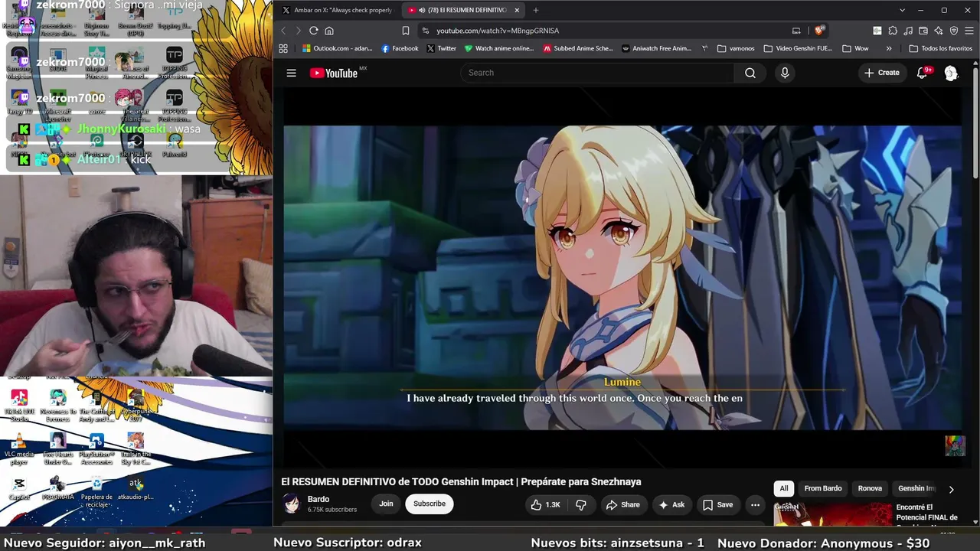Click the browser address bar URL
980x551 pixels.
click(x=498, y=31)
